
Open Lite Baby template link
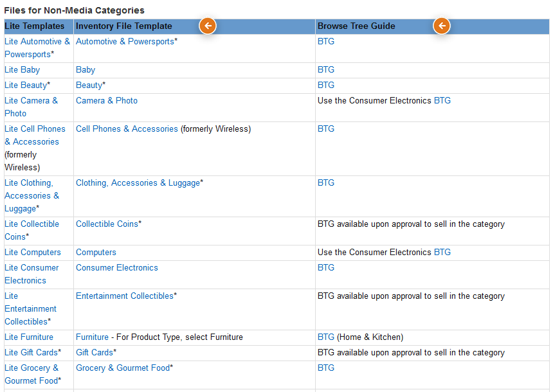pyautogui.click(x=23, y=70)
